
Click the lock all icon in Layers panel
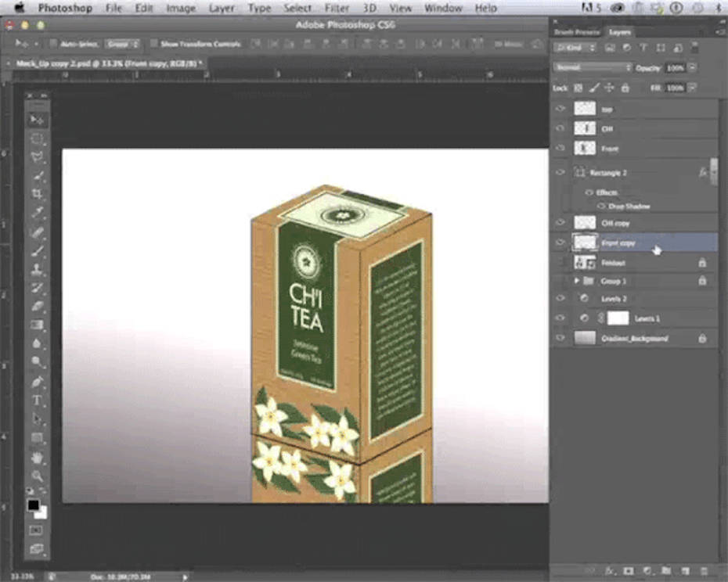point(624,88)
